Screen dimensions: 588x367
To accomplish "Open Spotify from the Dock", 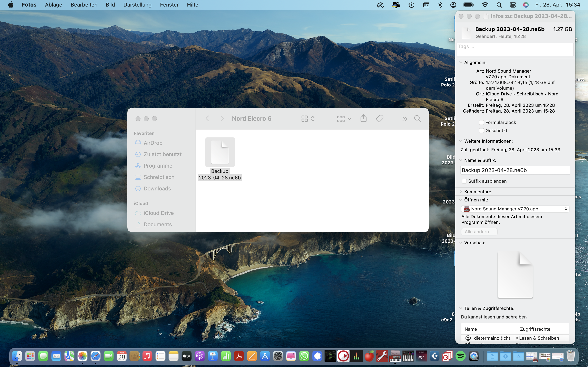I will (461, 356).
